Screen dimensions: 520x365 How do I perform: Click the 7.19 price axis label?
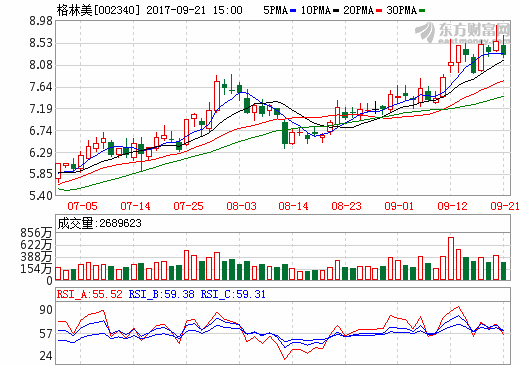41,109
